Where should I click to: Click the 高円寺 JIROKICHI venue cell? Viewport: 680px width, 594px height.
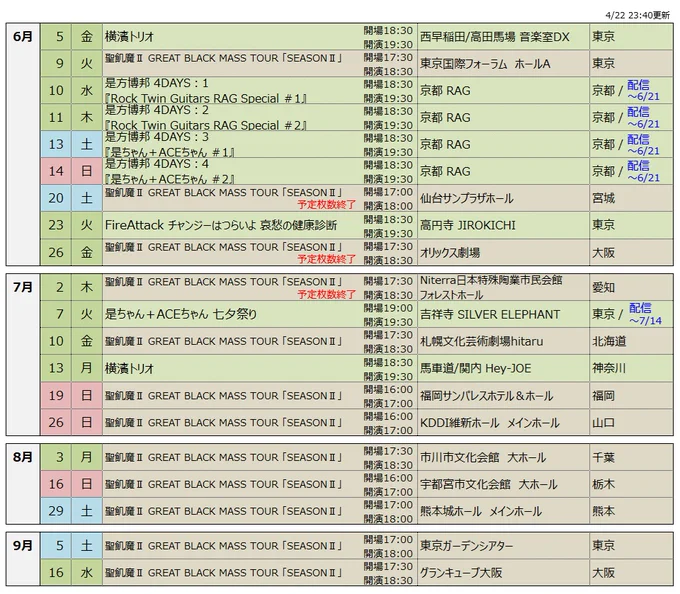[503, 225]
